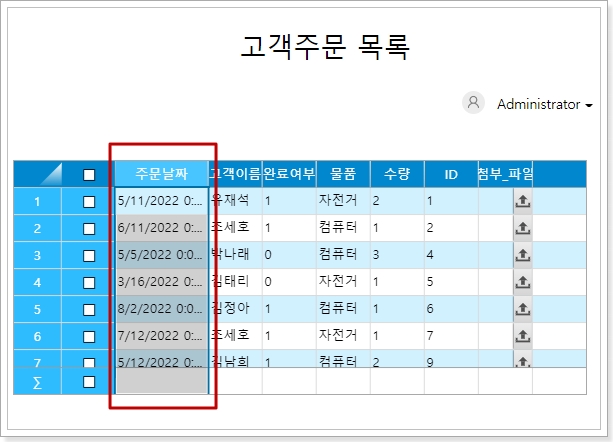Click the 고객이름 cell showing 김정아
Viewport: 613px width, 442px height.
click(x=236, y=309)
